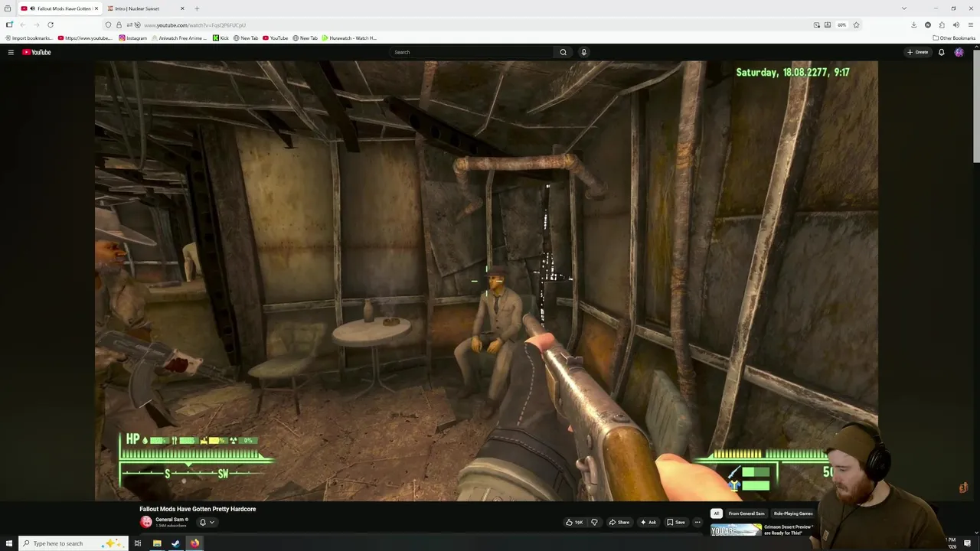Click the zoom level 60% indicator
980x551 pixels.
tap(841, 24)
